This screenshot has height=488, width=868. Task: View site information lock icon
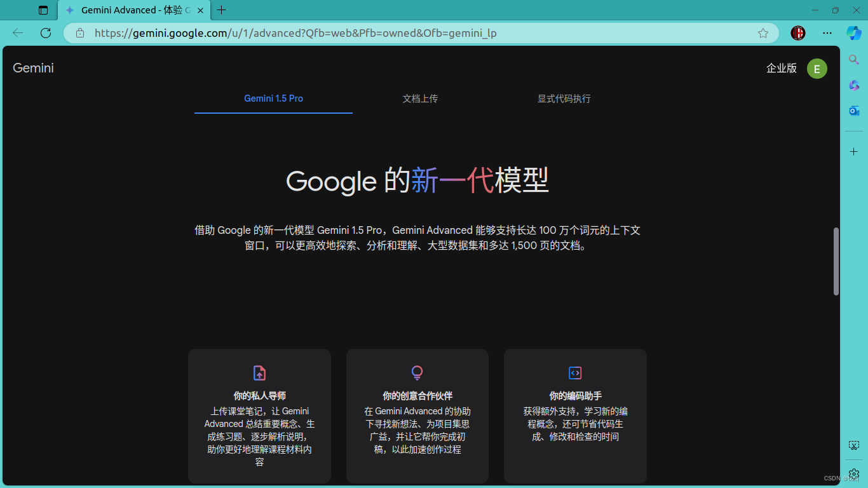click(x=80, y=33)
